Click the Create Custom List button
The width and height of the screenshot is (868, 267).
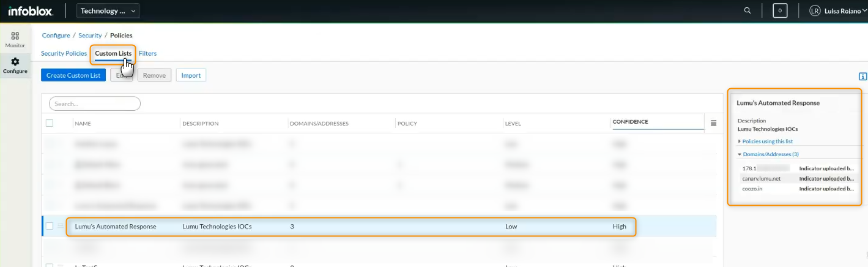(x=73, y=75)
